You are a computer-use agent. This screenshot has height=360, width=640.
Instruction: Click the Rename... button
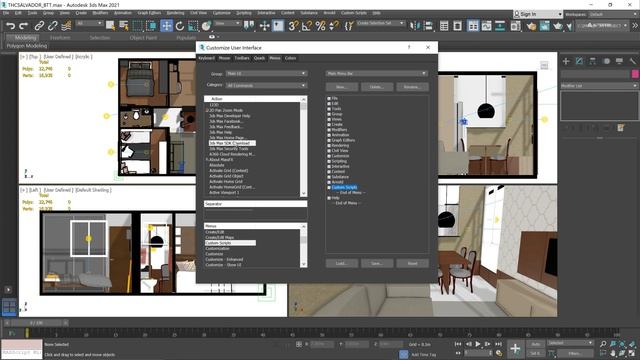(412, 87)
